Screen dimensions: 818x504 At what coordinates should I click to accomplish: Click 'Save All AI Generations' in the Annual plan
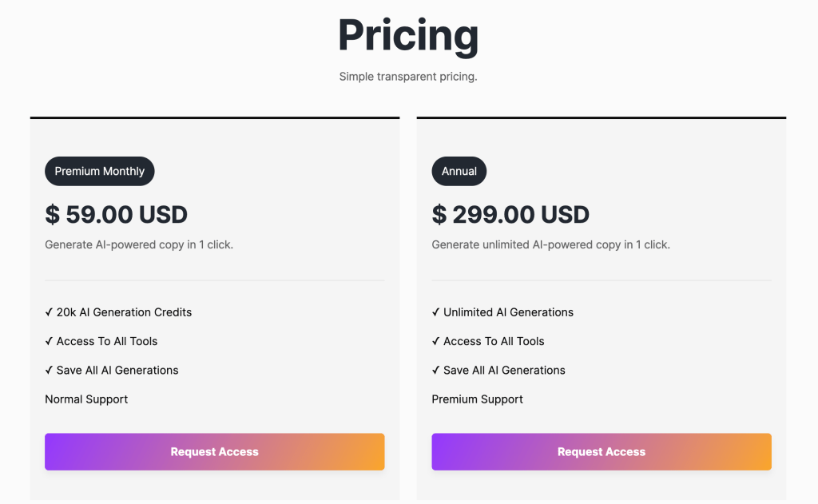tap(504, 370)
